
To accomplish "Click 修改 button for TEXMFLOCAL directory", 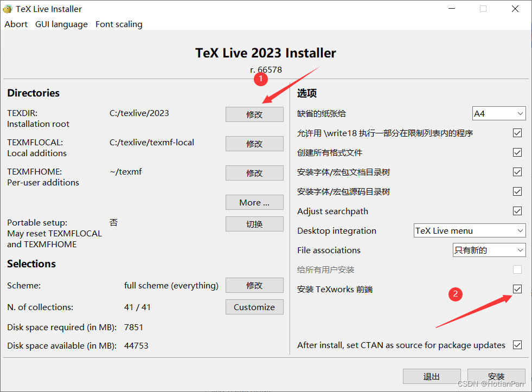I will coord(254,144).
